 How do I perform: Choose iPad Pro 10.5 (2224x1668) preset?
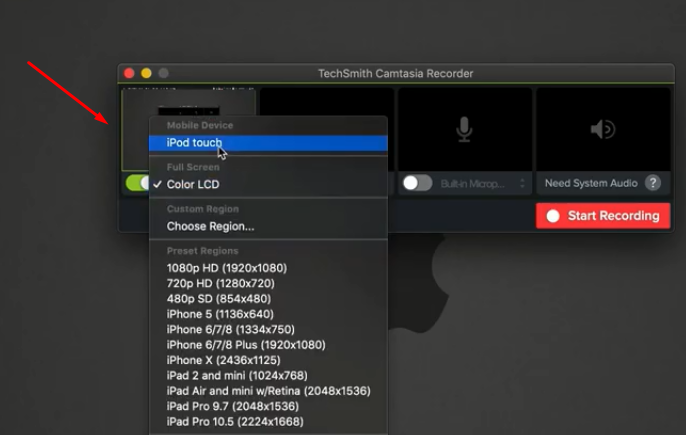(x=268, y=421)
